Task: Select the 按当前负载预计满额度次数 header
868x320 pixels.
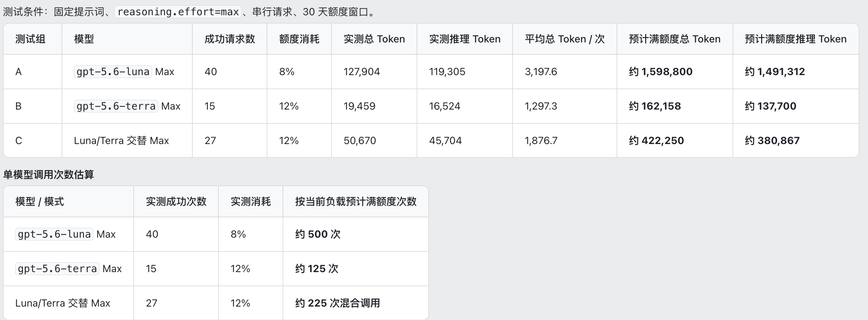Action: [x=356, y=202]
